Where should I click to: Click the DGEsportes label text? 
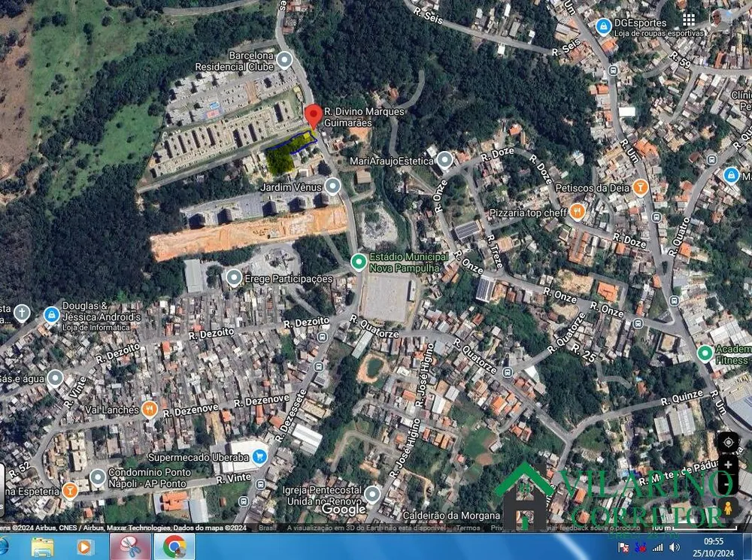pyautogui.click(x=640, y=23)
